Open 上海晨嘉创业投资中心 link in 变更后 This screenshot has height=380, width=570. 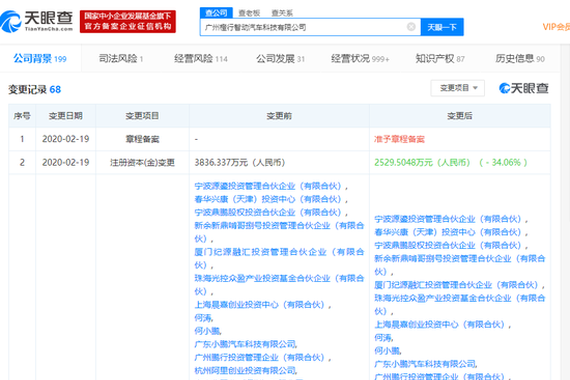pyautogui.click(x=440, y=324)
